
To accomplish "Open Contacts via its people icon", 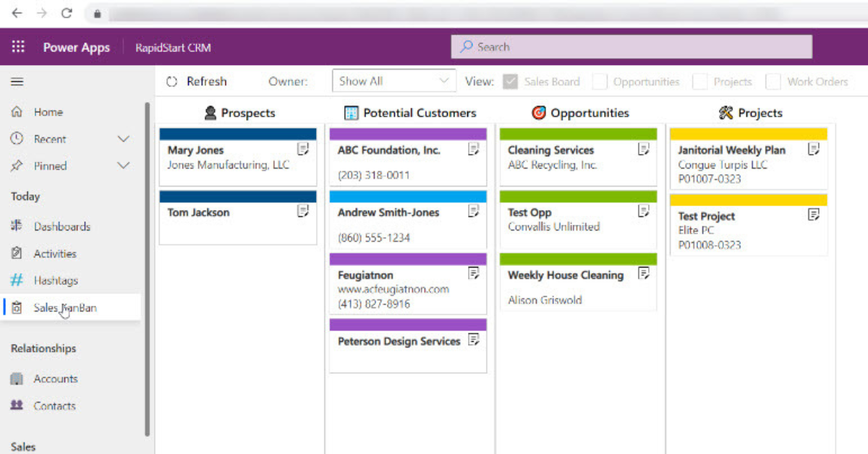I will point(16,406).
